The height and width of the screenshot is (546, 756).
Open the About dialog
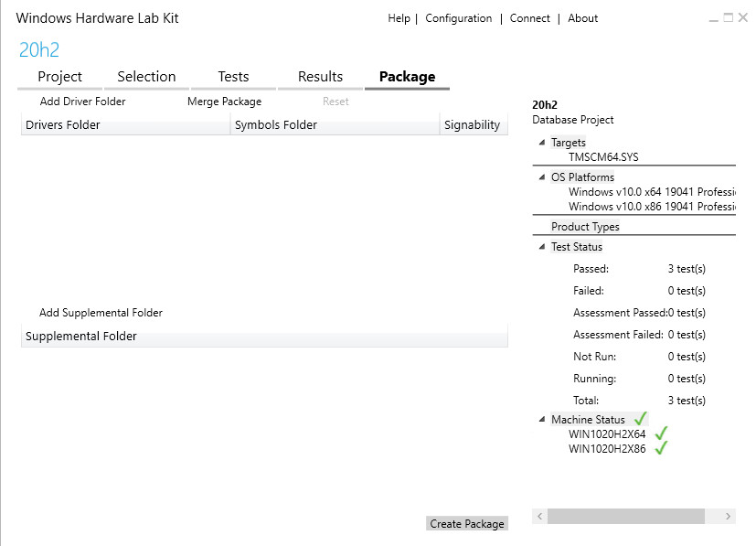[x=582, y=18]
